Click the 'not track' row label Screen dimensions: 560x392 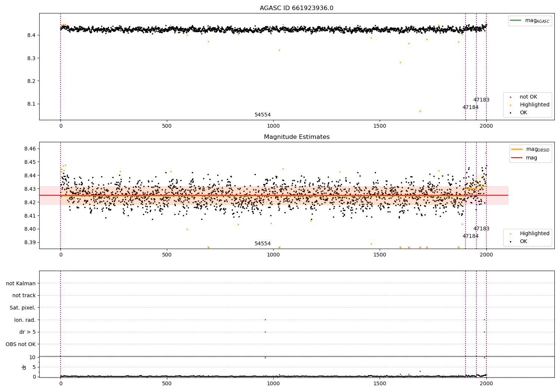tap(24, 295)
